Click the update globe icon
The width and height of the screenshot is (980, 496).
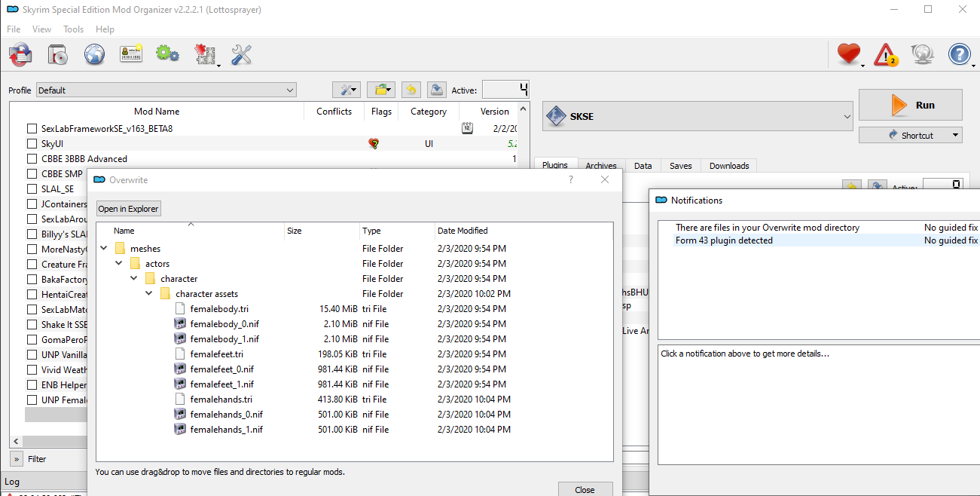[x=923, y=54]
